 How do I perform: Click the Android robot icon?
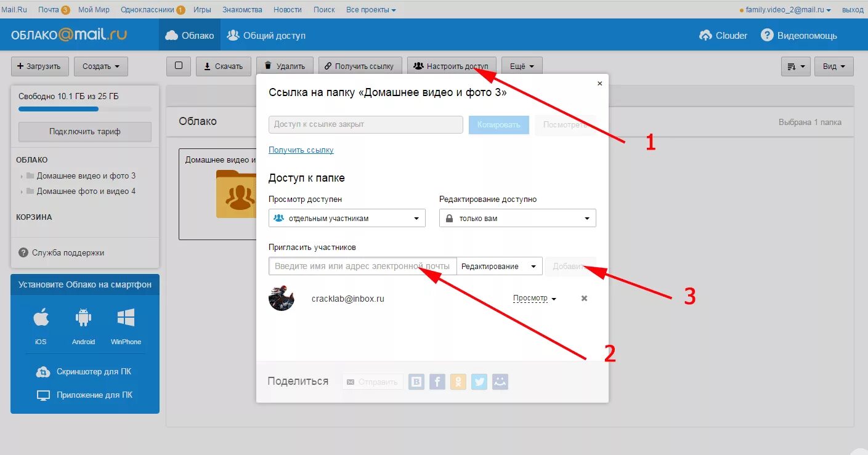[x=83, y=318]
